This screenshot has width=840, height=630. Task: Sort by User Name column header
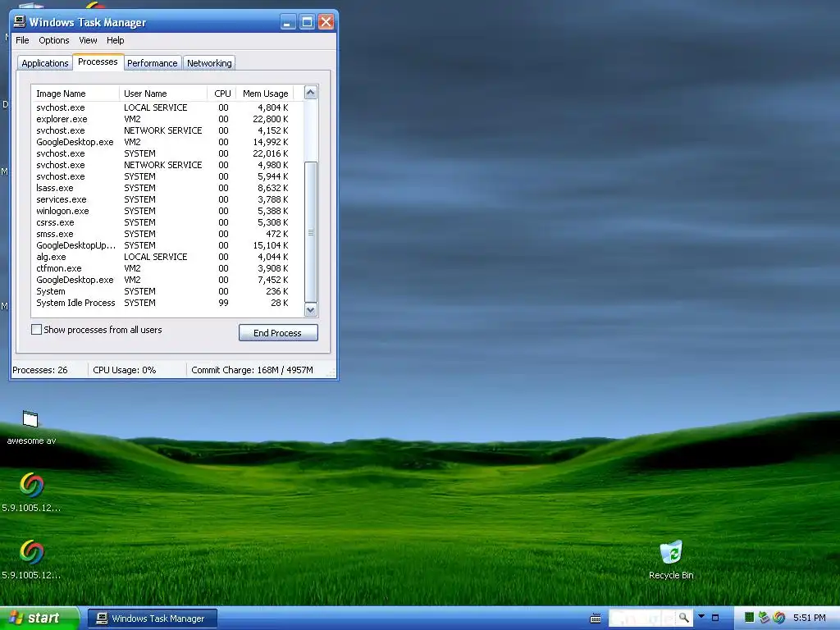click(163, 94)
